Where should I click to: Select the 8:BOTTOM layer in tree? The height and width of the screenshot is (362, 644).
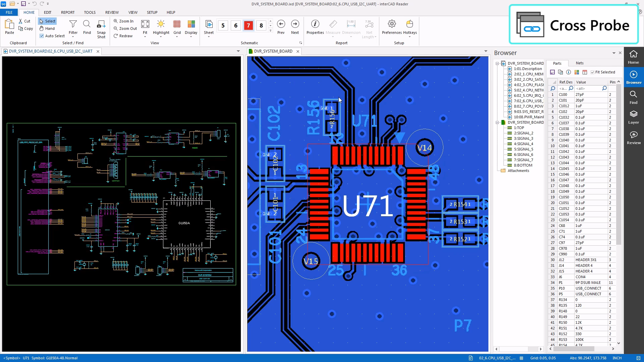point(523,165)
